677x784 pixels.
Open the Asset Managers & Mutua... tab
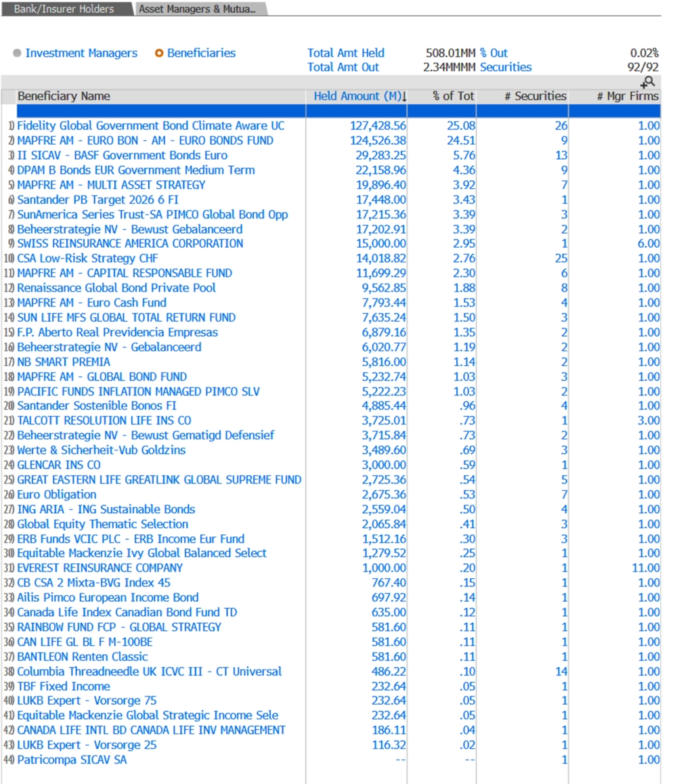198,9
